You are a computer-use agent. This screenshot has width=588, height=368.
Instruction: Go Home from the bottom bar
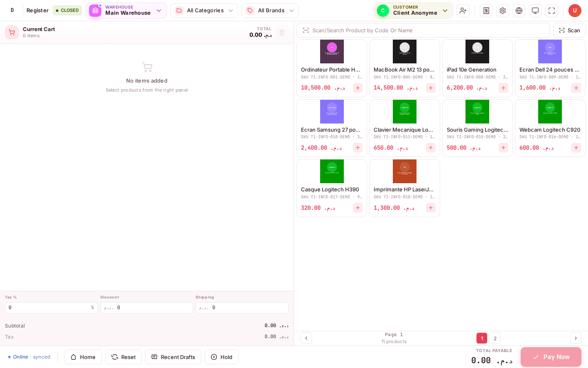click(x=83, y=357)
